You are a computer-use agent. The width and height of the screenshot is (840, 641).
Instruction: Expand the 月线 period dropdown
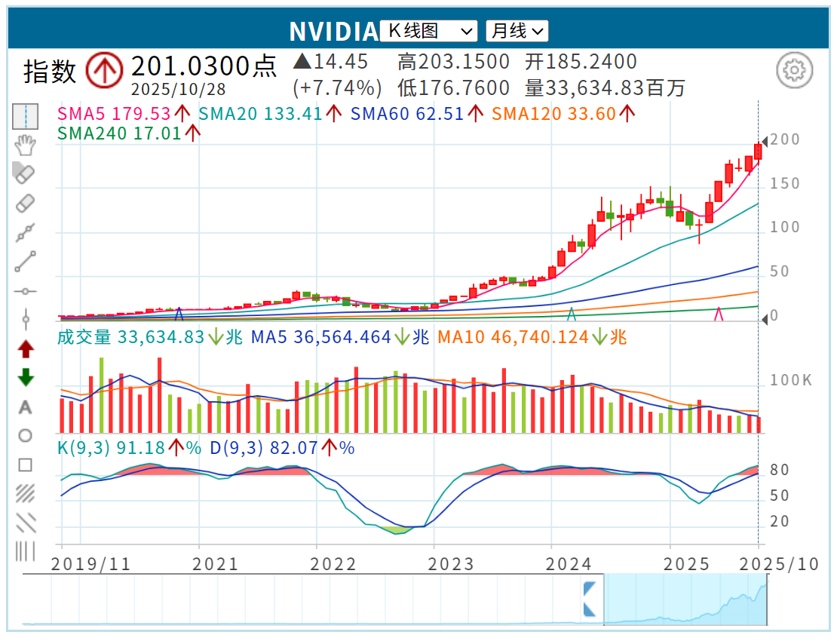[x=517, y=31]
